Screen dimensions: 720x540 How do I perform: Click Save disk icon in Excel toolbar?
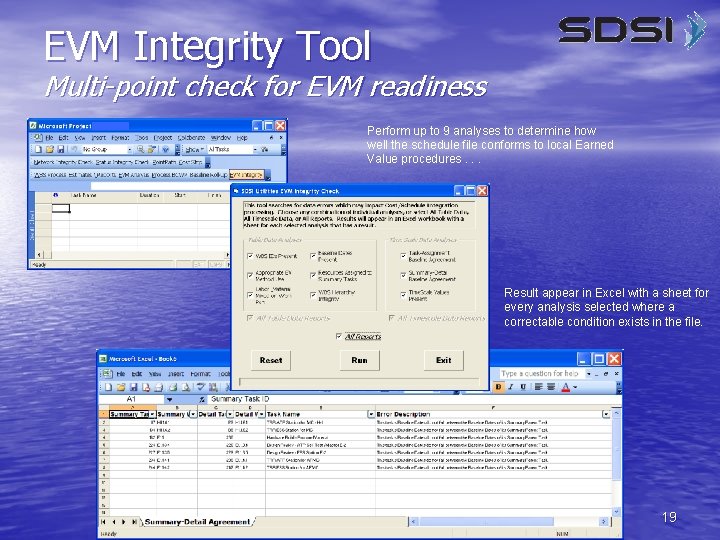click(134, 387)
